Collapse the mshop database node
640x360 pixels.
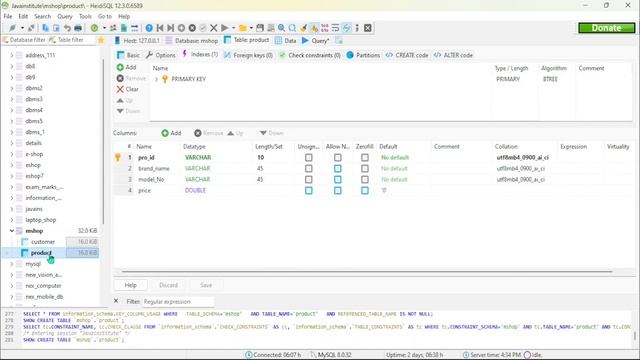coord(12,231)
